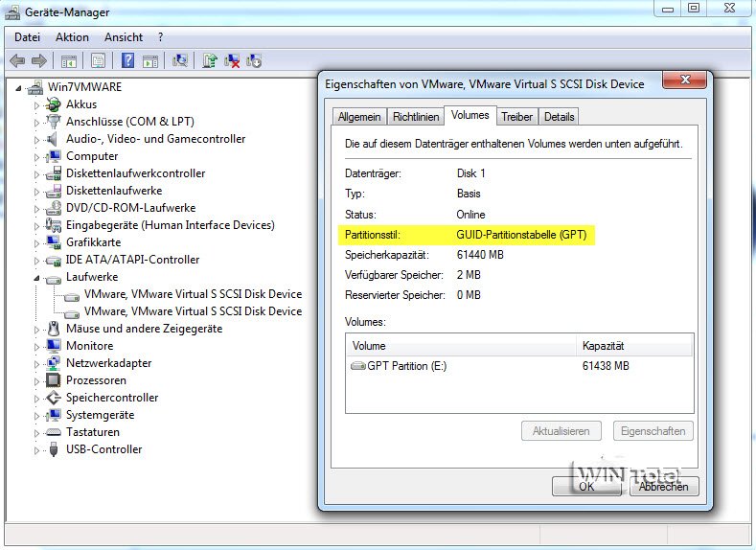Viewport: 756px width, 550px height.
Task: Expand the Monitore node
Action: click(36, 347)
